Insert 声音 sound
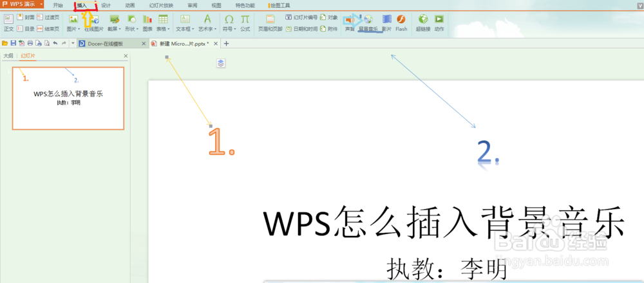Viewport: 644px width, 283px height. click(350, 23)
